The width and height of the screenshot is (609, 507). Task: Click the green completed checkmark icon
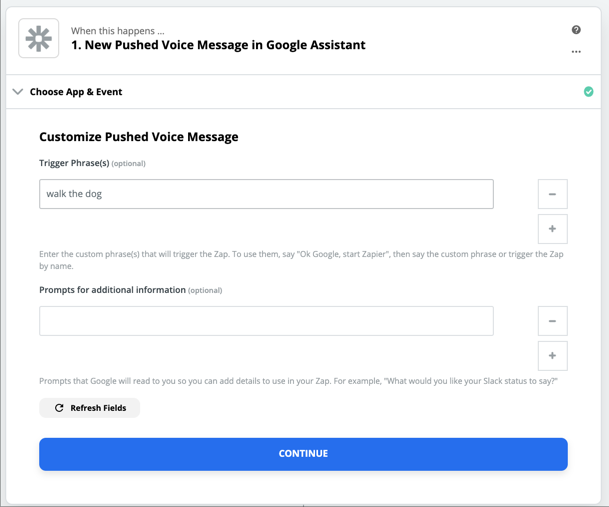pos(588,92)
